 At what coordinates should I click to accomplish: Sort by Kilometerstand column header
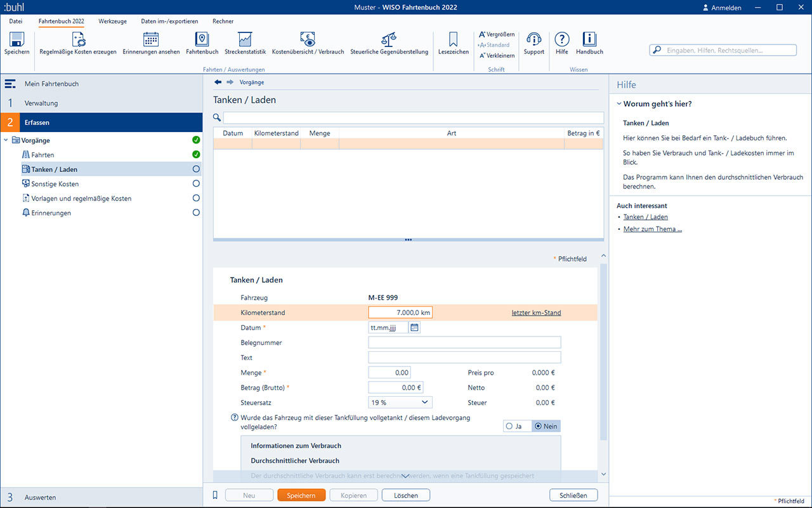pyautogui.click(x=277, y=133)
